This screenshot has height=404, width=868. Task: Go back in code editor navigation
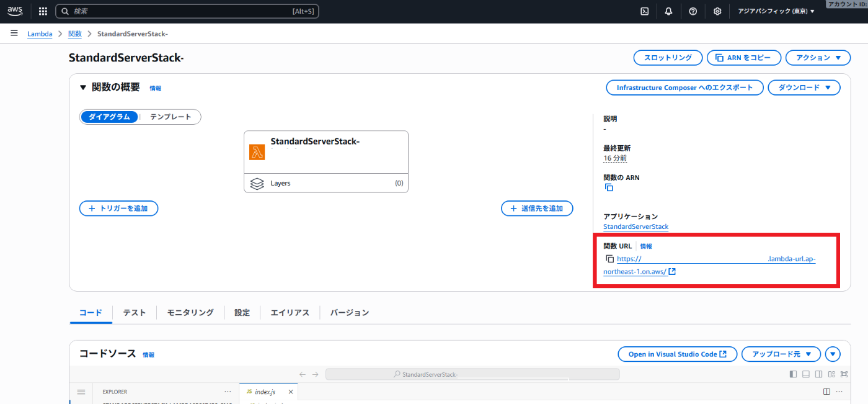[303, 374]
